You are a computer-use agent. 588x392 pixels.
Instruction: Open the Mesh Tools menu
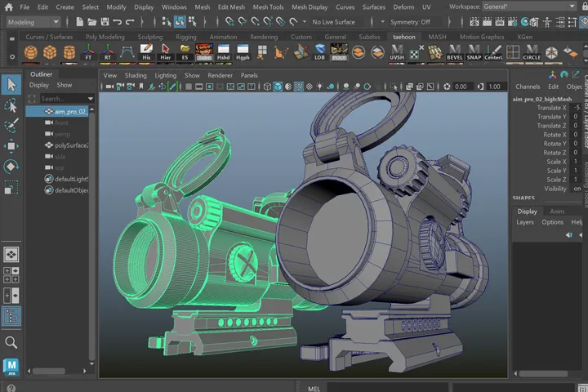(268, 7)
